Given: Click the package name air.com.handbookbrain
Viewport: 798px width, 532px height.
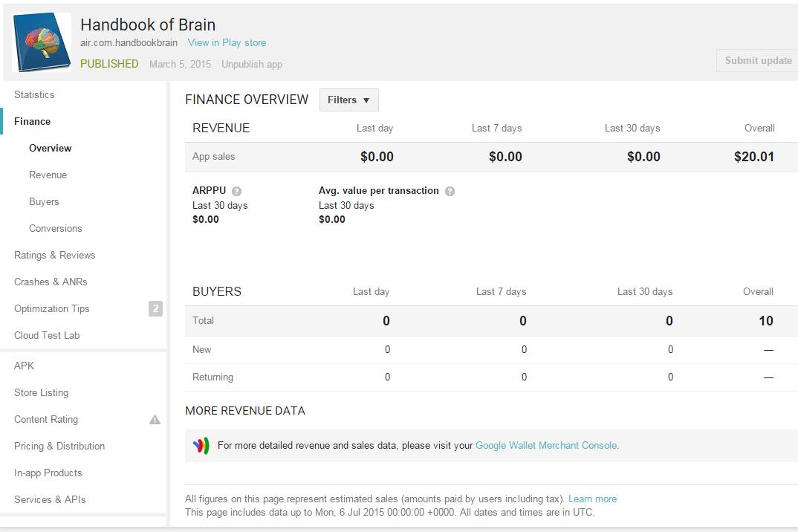Looking at the screenshot, I should (129, 43).
